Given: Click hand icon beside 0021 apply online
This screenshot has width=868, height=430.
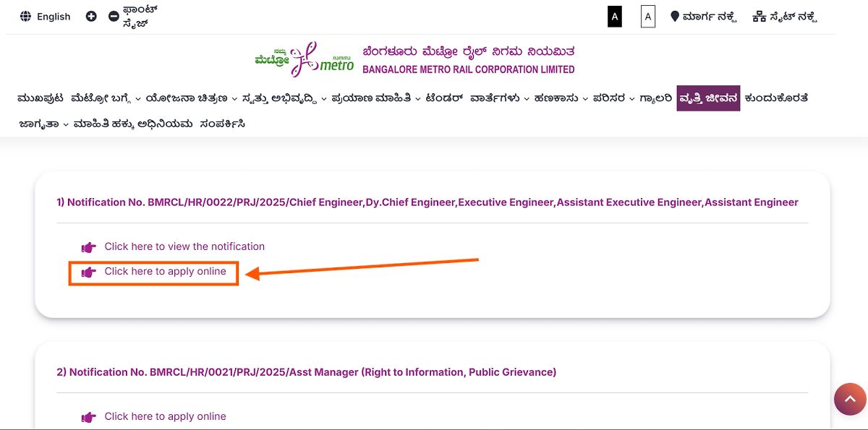Looking at the screenshot, I should 89,417.
